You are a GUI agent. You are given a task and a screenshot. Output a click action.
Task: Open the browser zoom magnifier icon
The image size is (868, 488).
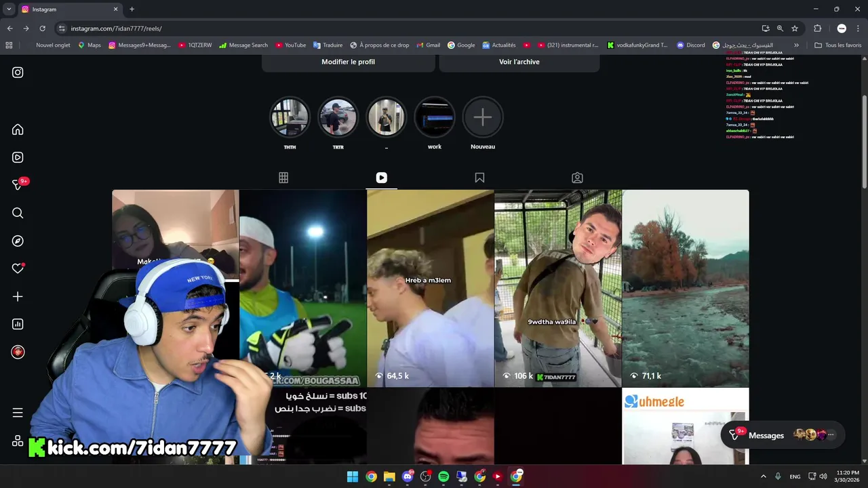(780, 28)
